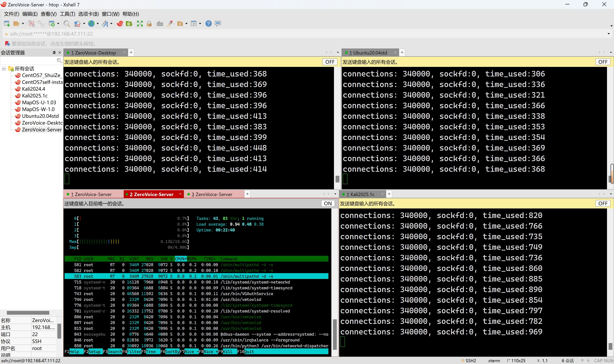Toggle ON switch in ZeroVoice-Server pane
This screenshot has height=364, width=614.
(x=328, y=203)
